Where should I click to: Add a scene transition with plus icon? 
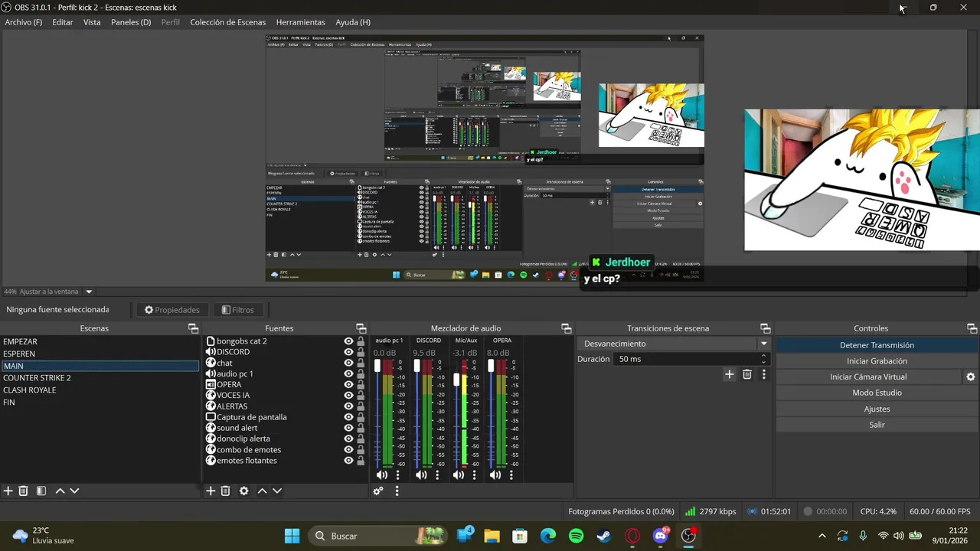pos(730,374)
